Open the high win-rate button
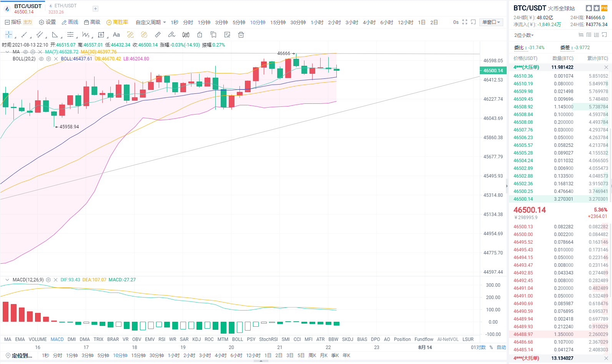The height and width of the screenshot is (364, 612). point(117,22)
